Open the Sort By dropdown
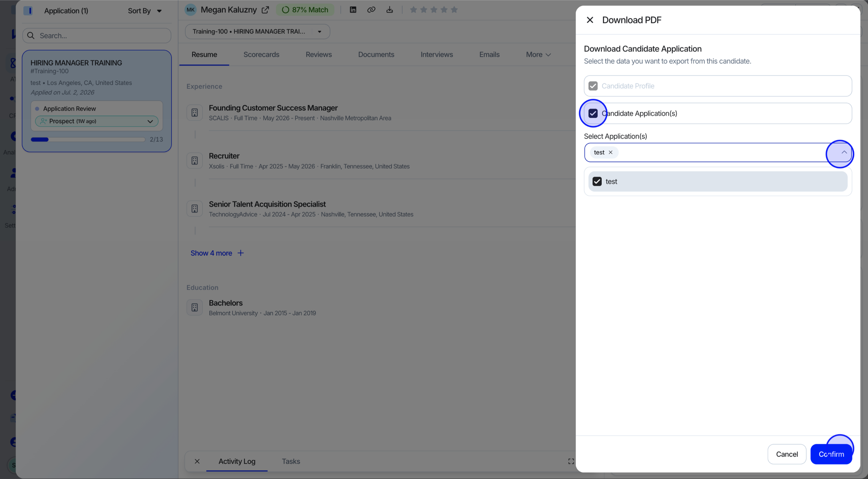The width and height of the screenshot is (868, 479). pos(145,11)
